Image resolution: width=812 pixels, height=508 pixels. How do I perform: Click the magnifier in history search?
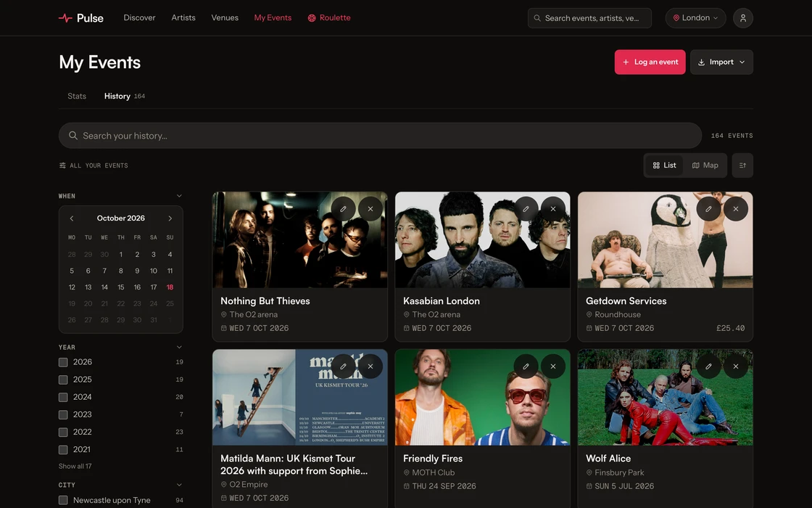[73, 135]
